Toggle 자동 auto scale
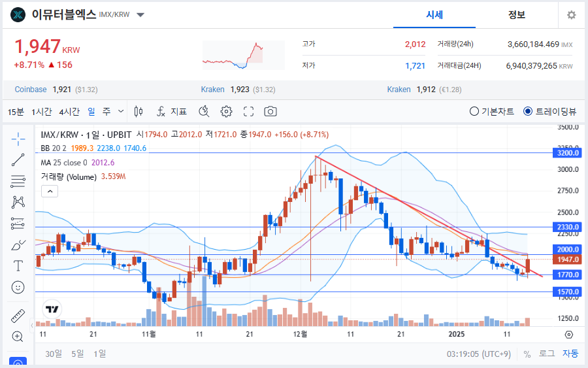Screen dimensions: 588x368 pos(570,354)
